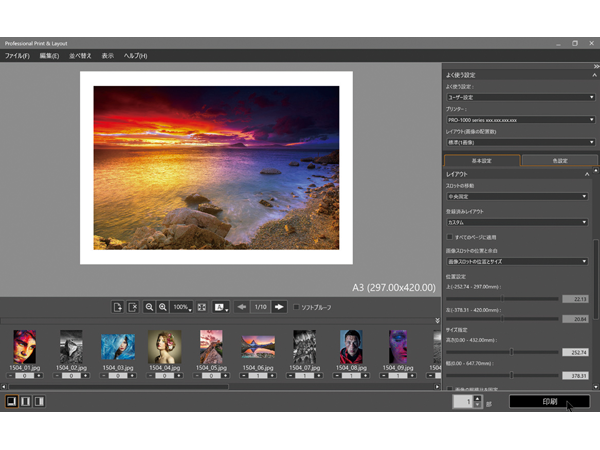Go to the previous page arrow
This screenshot has height=450, width=600.
[x=242, y=307]
